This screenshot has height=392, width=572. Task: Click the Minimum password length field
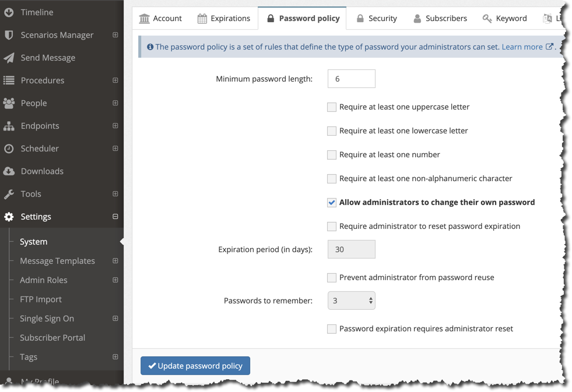tap(351, 79)
